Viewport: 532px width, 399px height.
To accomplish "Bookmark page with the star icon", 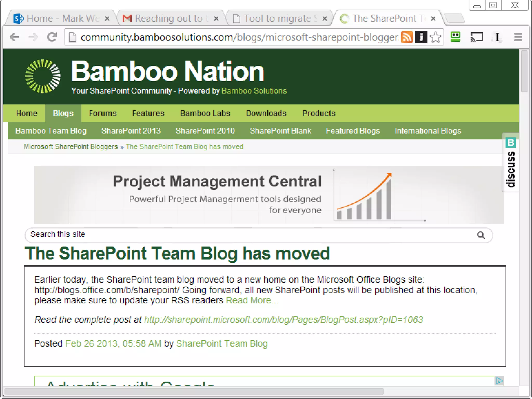I will pos(436,37).
